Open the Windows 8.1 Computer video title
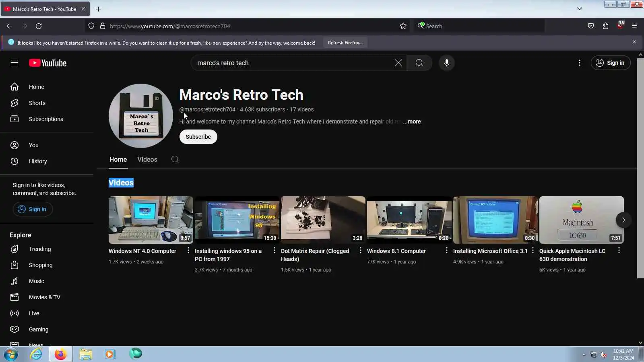 (x=396, y=251)
